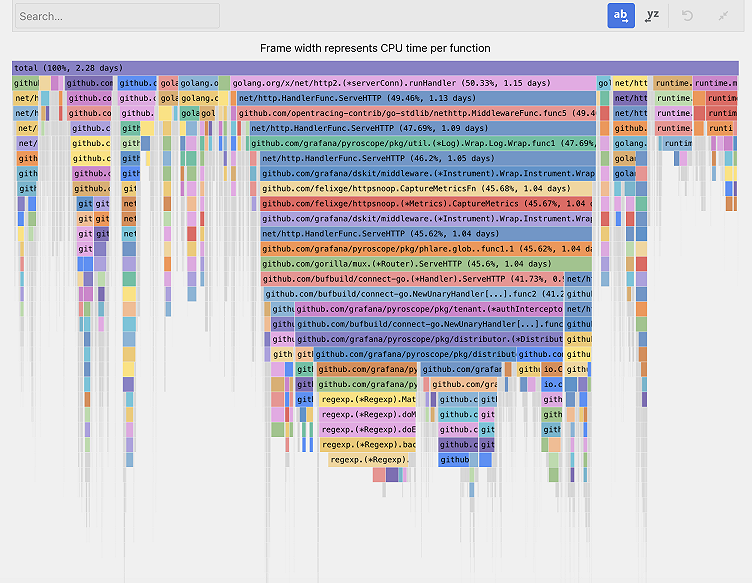Select the 'yz' show-names-from-end button
Viewport: 752px width, 583px height.
pyautogui.click(x=652, y=15)
